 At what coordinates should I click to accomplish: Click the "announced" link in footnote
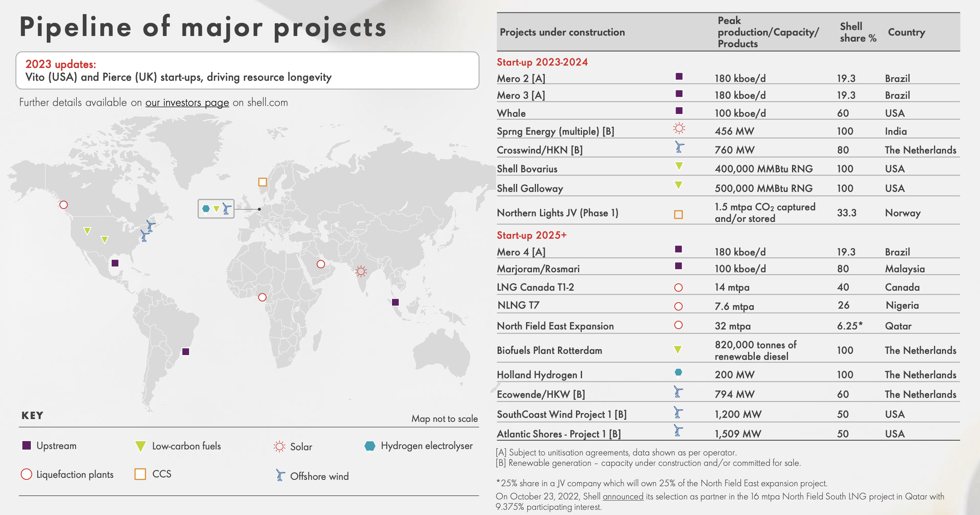(623, 496)
